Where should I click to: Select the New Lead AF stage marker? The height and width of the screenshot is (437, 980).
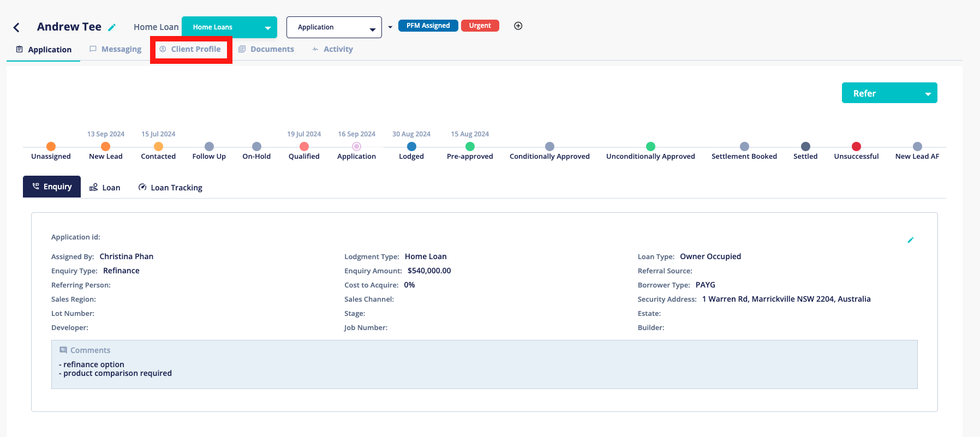917,146
